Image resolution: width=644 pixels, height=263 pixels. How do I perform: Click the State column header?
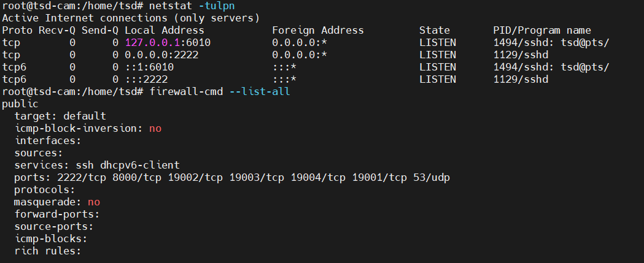pyautogui.click(x=434, y=30)
